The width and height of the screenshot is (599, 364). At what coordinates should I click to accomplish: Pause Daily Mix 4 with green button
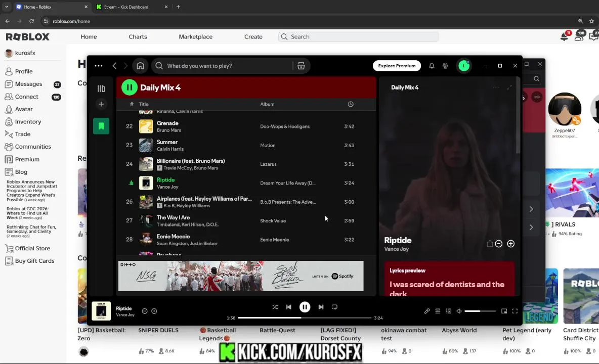(x=129, y=87)
